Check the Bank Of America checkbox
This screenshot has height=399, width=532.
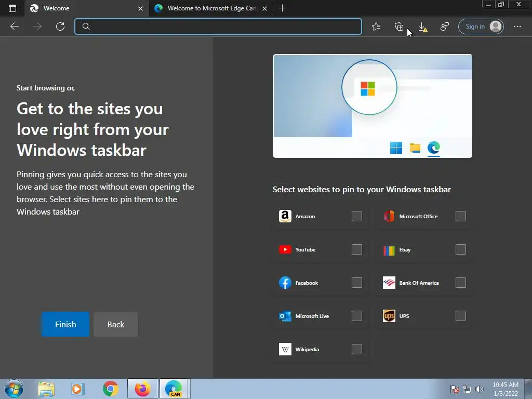pyautogui.click(x=460, y=283)
